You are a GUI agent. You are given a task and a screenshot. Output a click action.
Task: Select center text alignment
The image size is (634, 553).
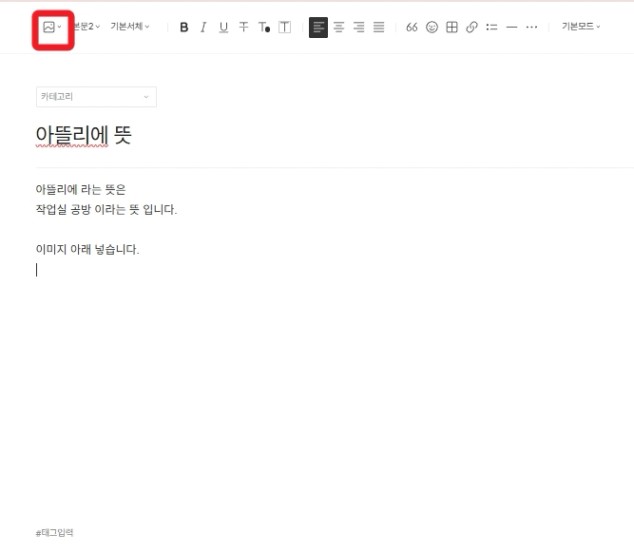coord(339,27)
